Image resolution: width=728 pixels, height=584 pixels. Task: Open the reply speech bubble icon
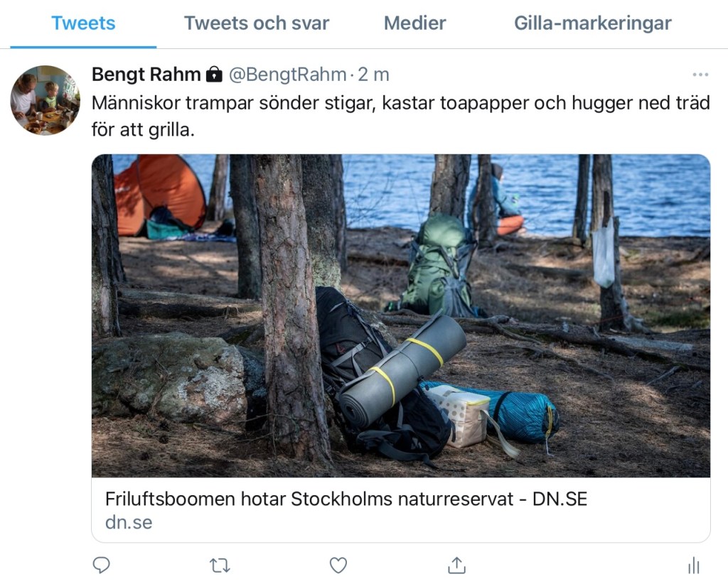[101, 565]
